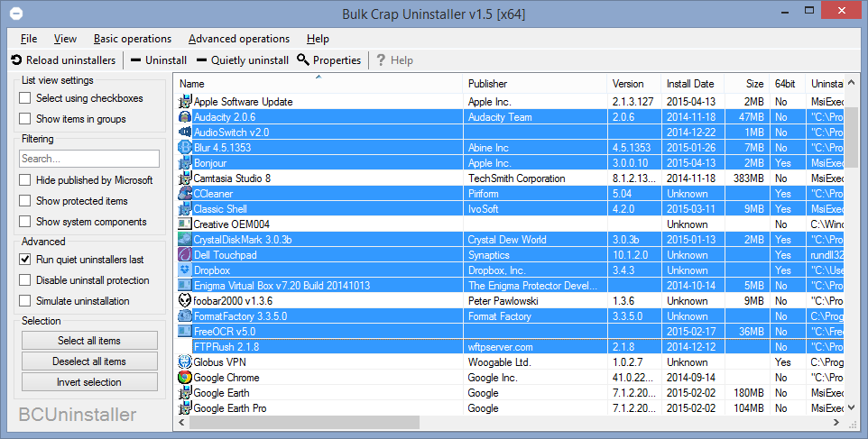Sort by the Install Date column header
The image size is (868, 439).
pyautogui.click(x=692, y=84)
